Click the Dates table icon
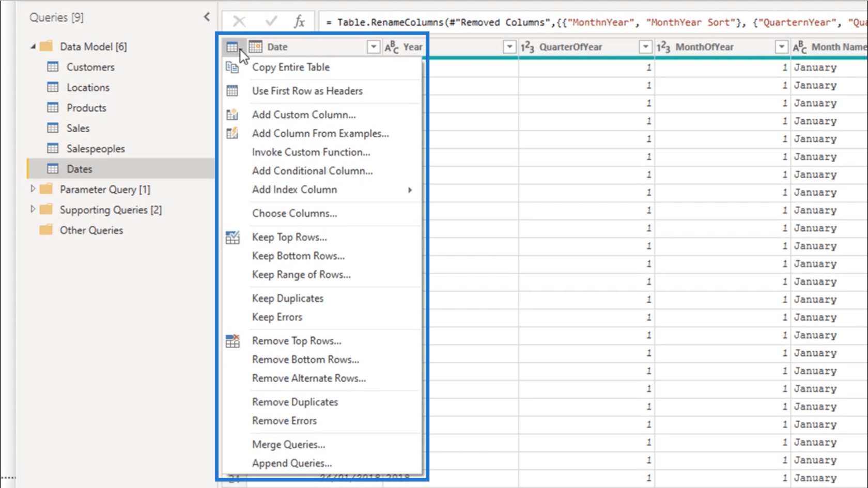Image resolution: width=868 pixels, height=488 pixels. pos(53,169)
